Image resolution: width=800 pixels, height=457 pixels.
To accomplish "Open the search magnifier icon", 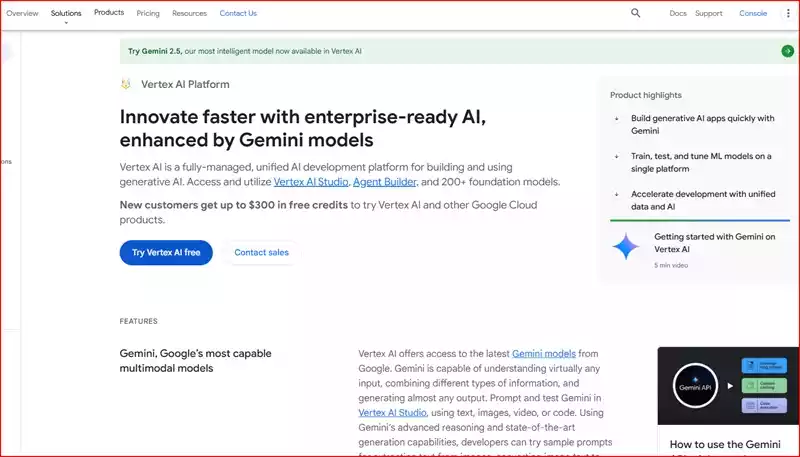I will click(635, 13).
